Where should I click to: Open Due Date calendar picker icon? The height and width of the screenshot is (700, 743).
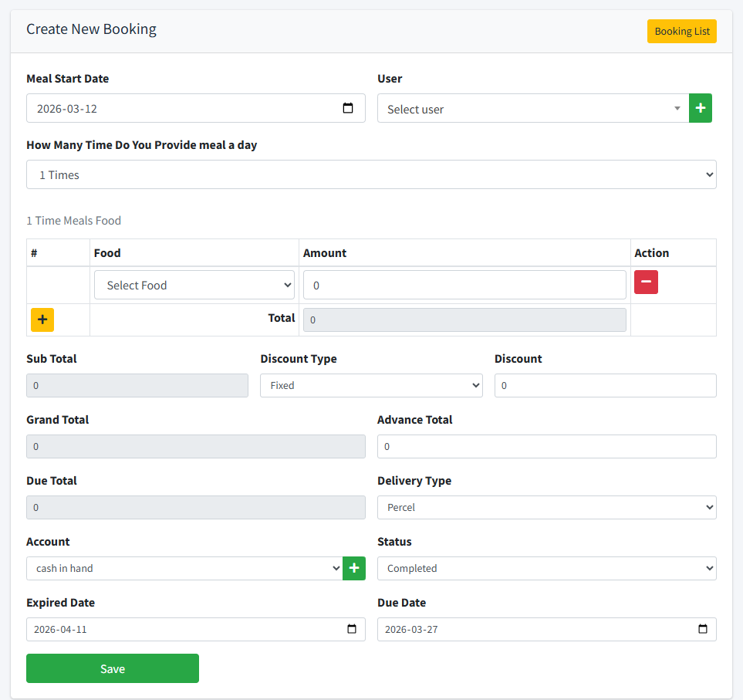click(x=702, y=629)
